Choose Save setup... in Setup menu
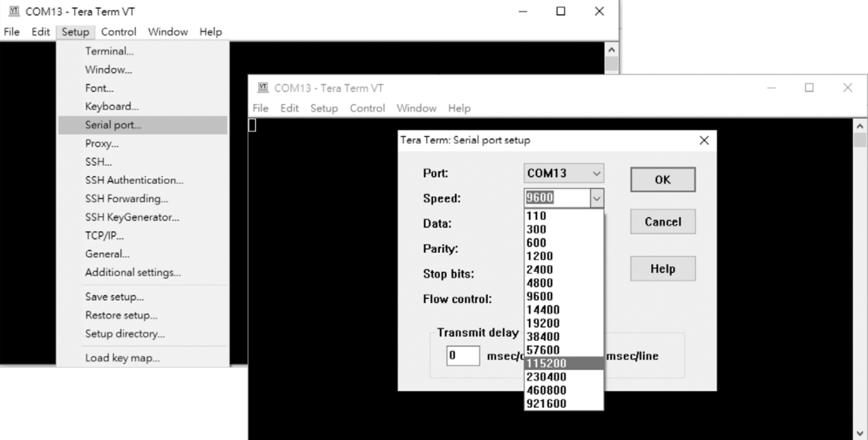This screenshot has height=440, width=868. (143, 297)
